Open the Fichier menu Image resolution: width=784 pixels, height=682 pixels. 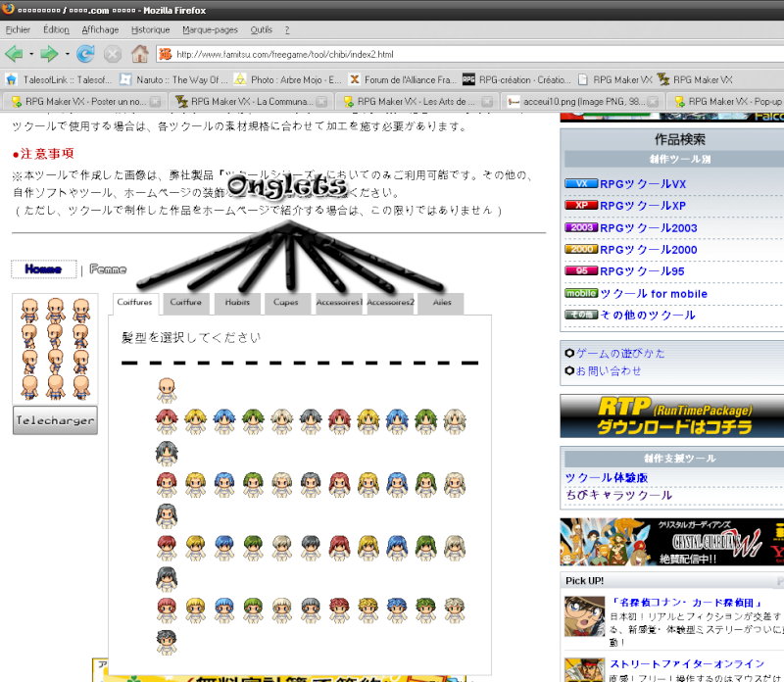pyautogui.click(x=18, y=29)
